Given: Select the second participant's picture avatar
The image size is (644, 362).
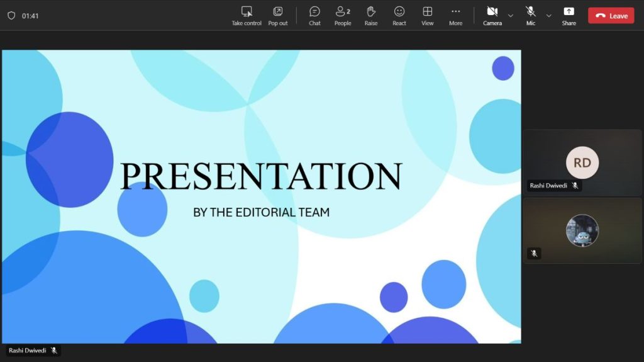Looking at the screenshot, I should pos(582,230).
